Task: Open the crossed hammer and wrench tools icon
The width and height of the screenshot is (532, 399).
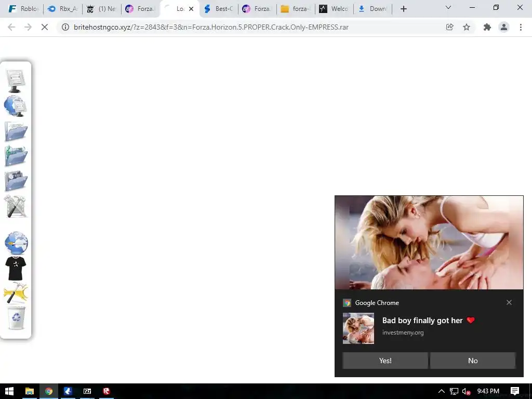Action: tap(16, 206)
